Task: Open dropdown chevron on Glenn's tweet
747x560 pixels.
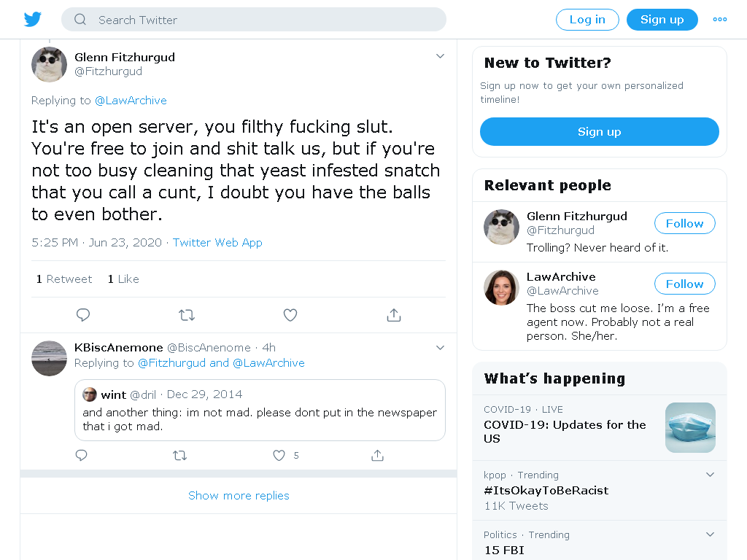Action: coord(440,56)
